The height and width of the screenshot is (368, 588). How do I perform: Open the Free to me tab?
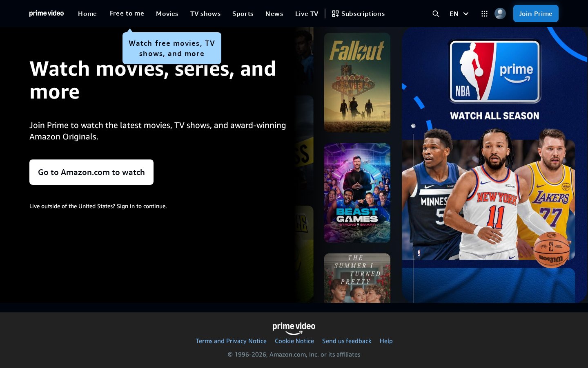127,13
